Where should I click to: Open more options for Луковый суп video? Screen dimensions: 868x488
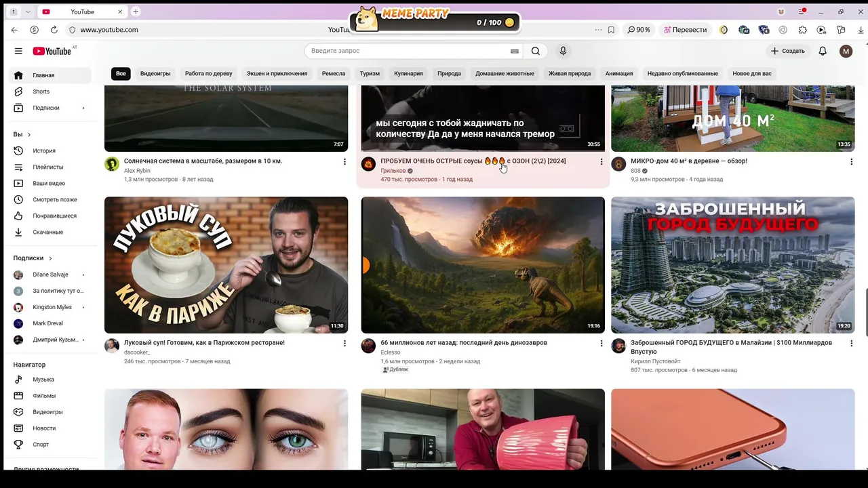tap(344, 344)
